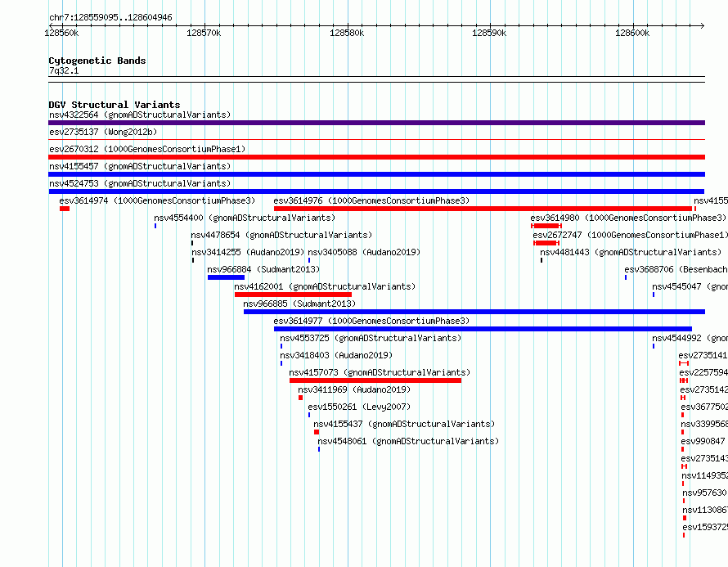The height and width of the screenshot is (567, 728).
Task: Open the esv3688706 (Besenbach) label
Action: pos(676,269)
